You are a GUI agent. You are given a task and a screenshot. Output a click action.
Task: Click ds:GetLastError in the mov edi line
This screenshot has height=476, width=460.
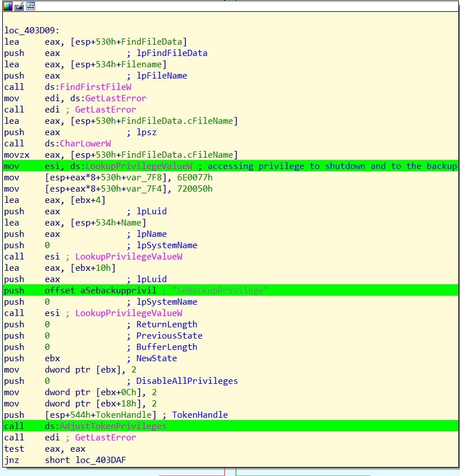point(108,98)
